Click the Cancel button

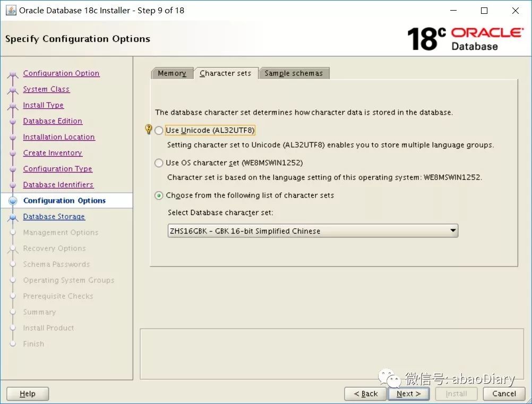click(504, 393)
